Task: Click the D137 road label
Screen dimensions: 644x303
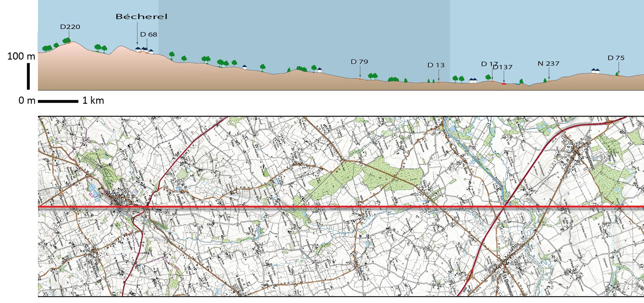Action: coord(503,67)
